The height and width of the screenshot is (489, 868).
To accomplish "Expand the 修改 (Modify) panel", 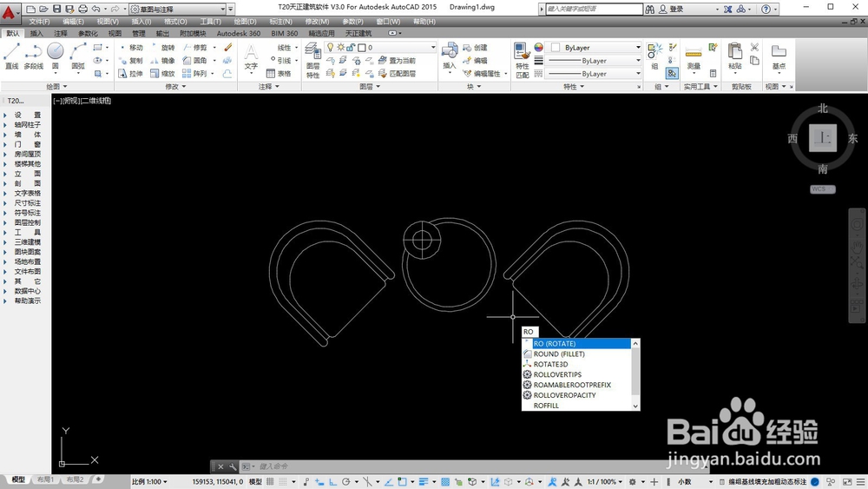I will [x=175, y=86].
